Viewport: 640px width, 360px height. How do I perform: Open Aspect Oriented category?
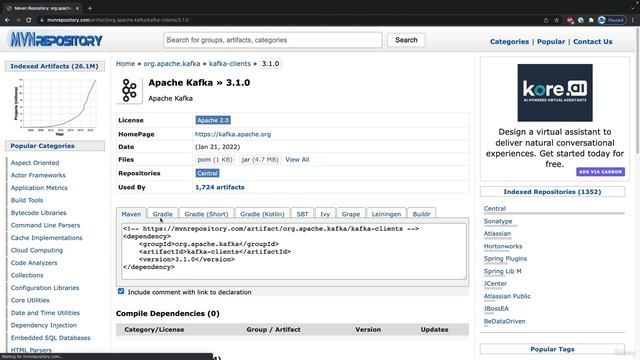[x=35, y=163]
